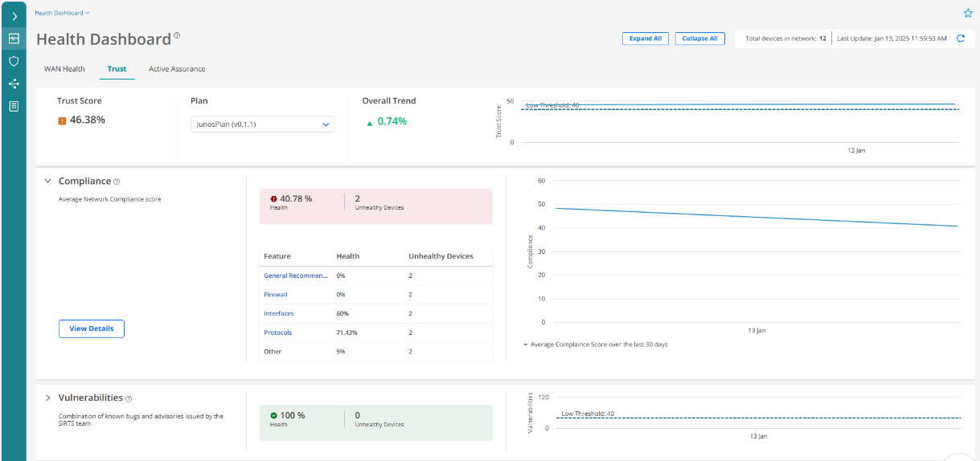
Task: Click help icon beside Vulnerabilities heading
Action: (129, 398)
